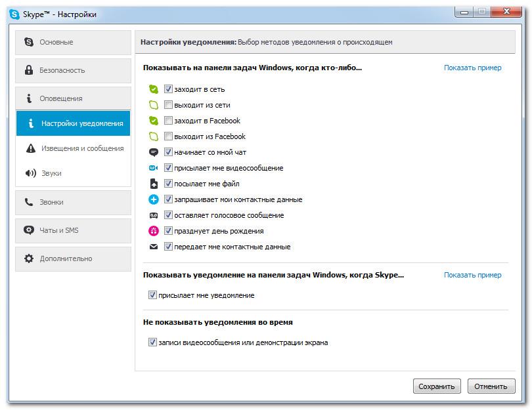The width and height of the screenshot is (532, 410).
Task: Toggle 'записи видеосообщения или демонстрации экрана' checkbox
Action: tap(153, 342)
